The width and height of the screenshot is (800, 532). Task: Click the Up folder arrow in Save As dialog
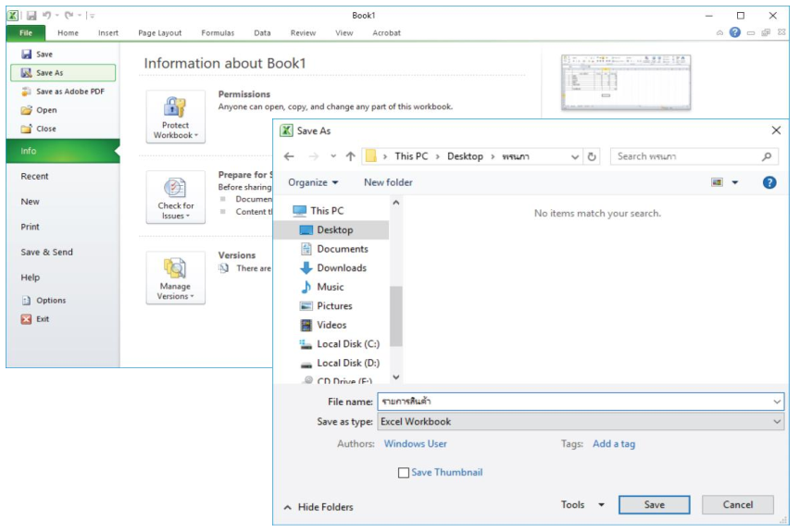[350, 156]
